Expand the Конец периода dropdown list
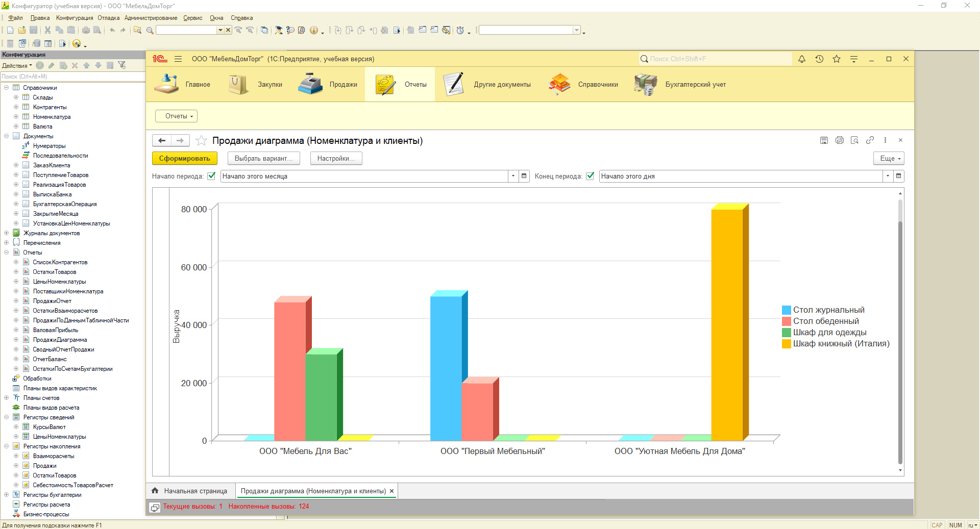 pos(888,176)
